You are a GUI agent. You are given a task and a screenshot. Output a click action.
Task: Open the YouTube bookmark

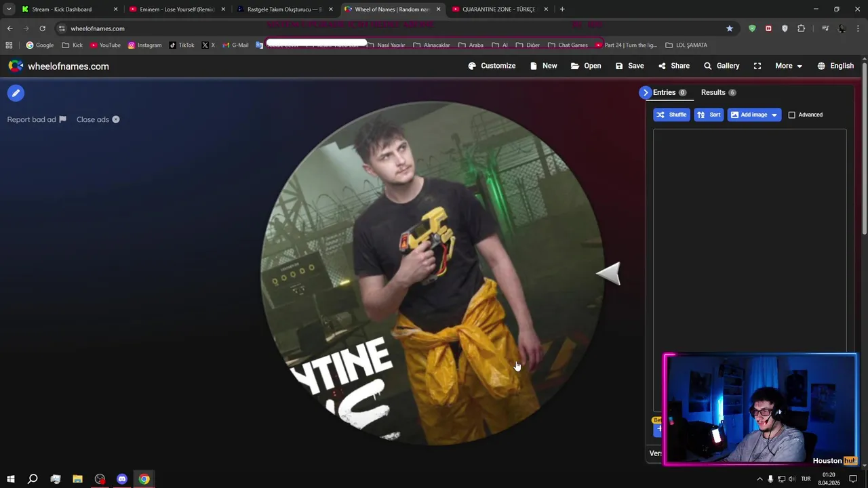(105, 45)
